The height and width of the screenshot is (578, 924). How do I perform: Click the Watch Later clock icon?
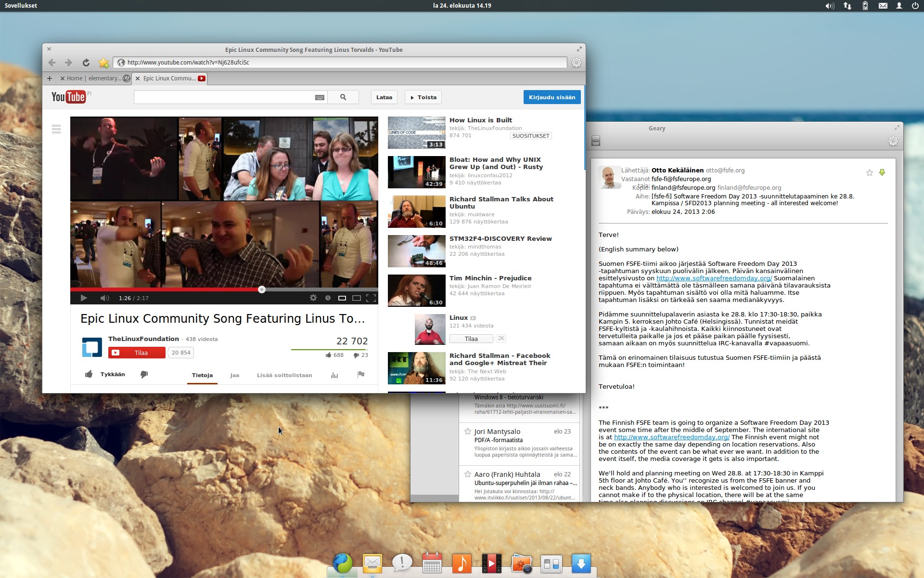(x=328, y=298)
